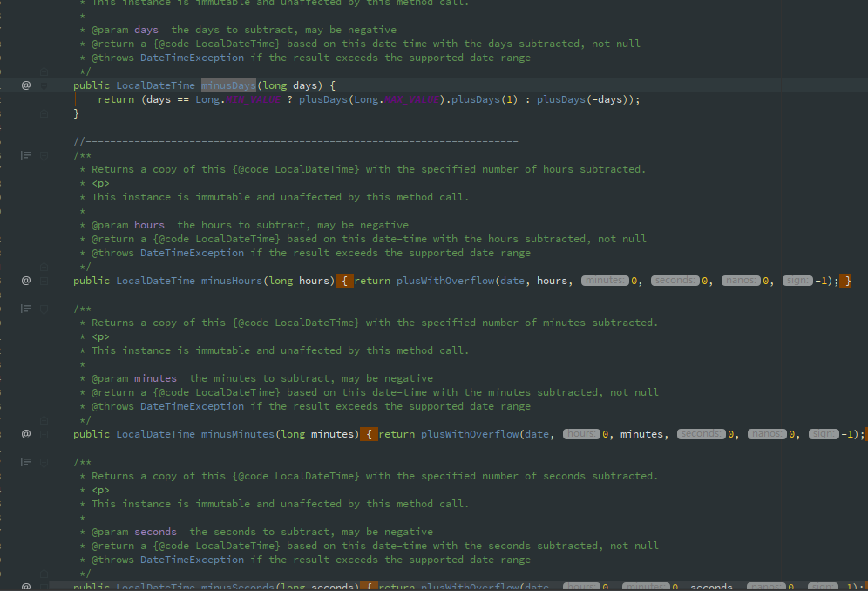Image resolution: width=868 pixels, height=591 pixels.
Task: Click the minusMinutes method name
Action: pos(238,434)
